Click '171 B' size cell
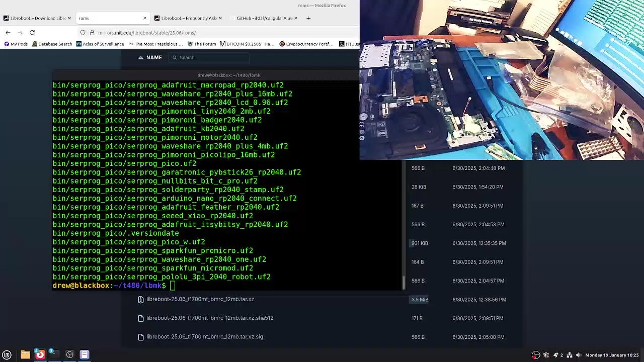This screenshot has width=644, height=362. 417,318
